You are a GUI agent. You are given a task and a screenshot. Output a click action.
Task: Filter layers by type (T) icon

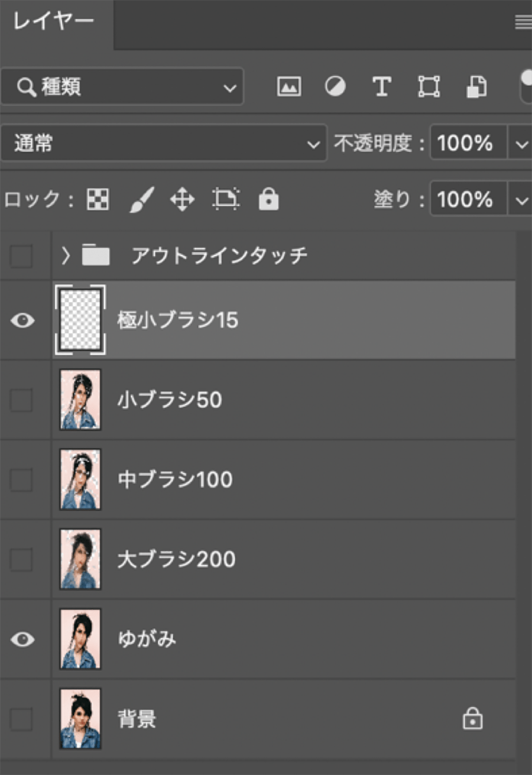[x=382, y=87]
